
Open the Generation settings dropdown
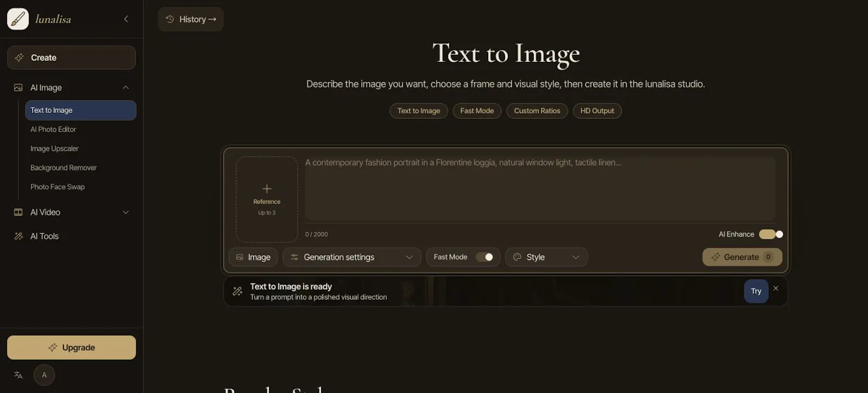point(352,257)
